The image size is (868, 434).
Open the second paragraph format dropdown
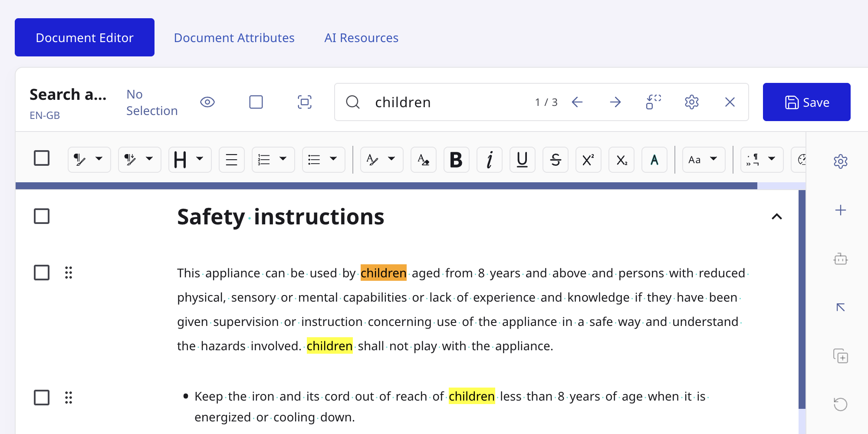[x=139, y=160]
